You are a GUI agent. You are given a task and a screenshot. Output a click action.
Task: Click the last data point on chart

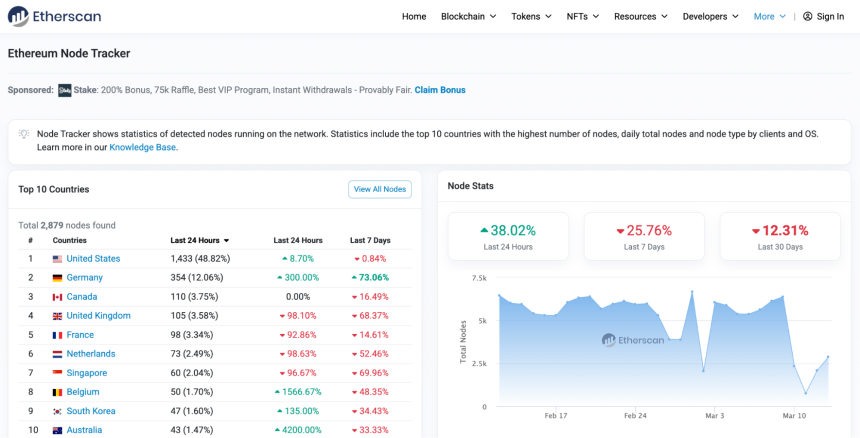[828, 357]
